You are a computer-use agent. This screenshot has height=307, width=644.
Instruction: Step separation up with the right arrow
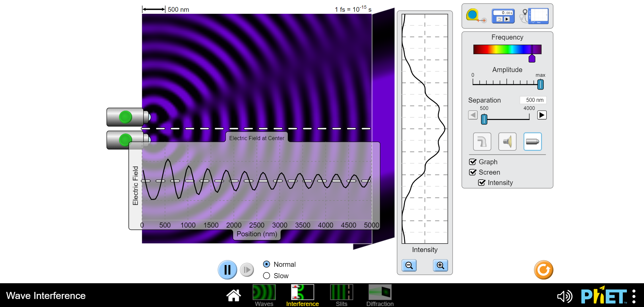click(542, 115)
